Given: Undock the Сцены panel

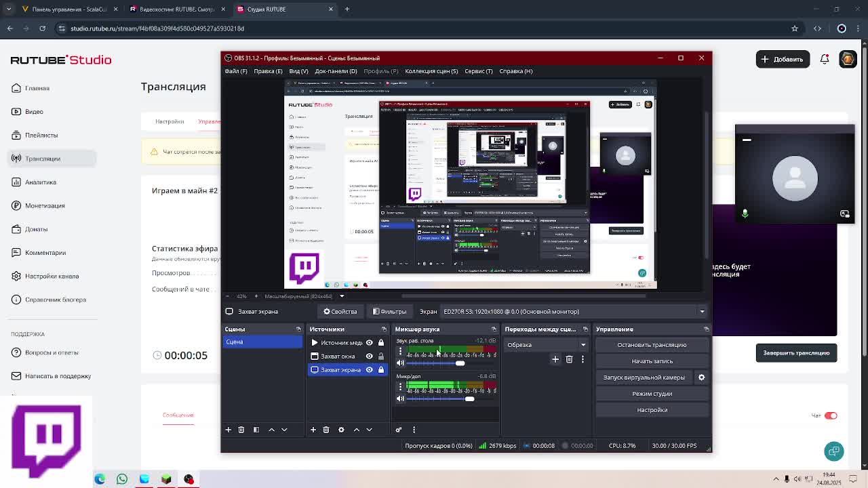Looking at the screenshot, I should (298, 329).
